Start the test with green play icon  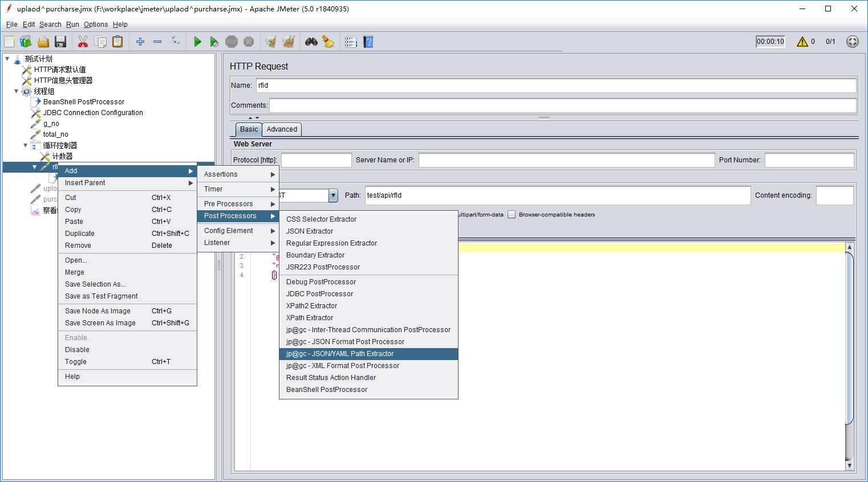coord(197,42)
